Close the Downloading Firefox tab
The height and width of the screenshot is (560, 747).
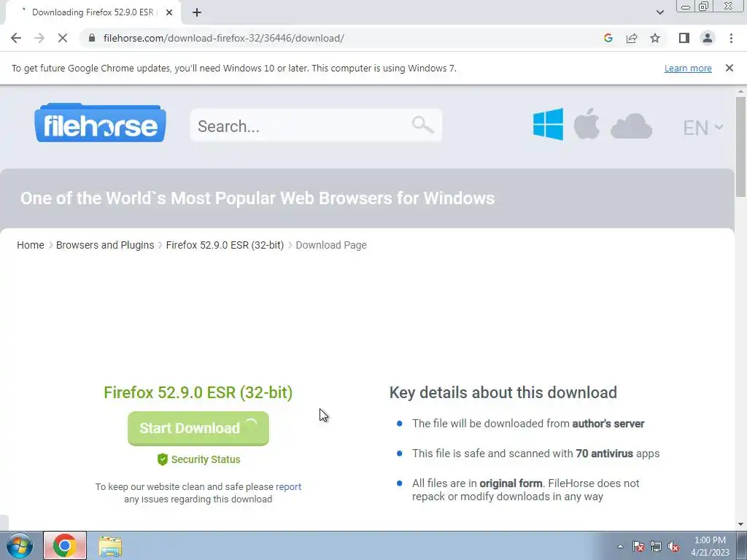[x=169, y=12]
